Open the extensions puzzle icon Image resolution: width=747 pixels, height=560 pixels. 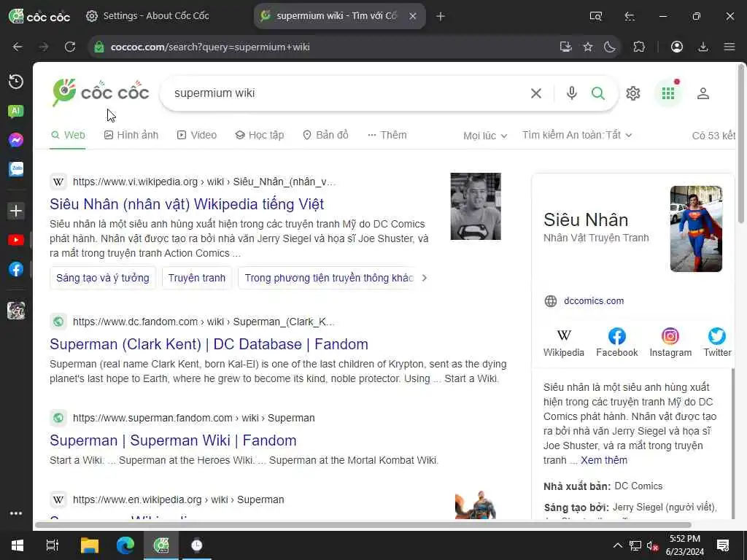pyautogui.click(x=639, y=47)
